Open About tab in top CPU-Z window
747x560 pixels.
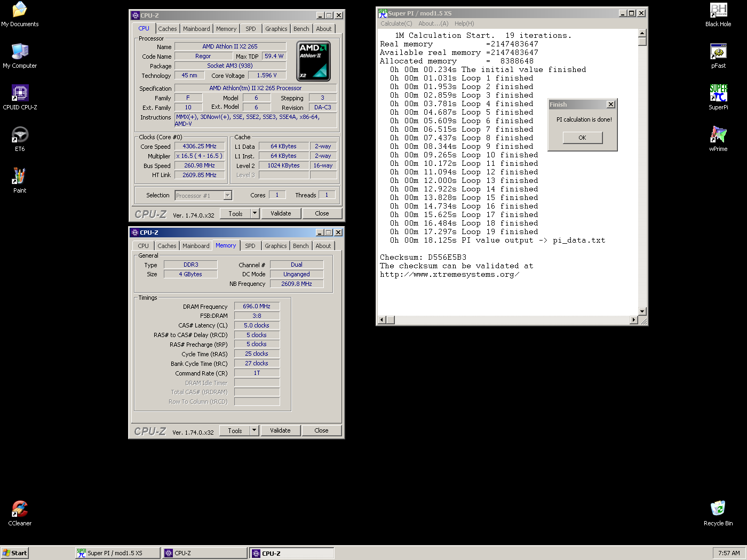click(x=324, y=29)
